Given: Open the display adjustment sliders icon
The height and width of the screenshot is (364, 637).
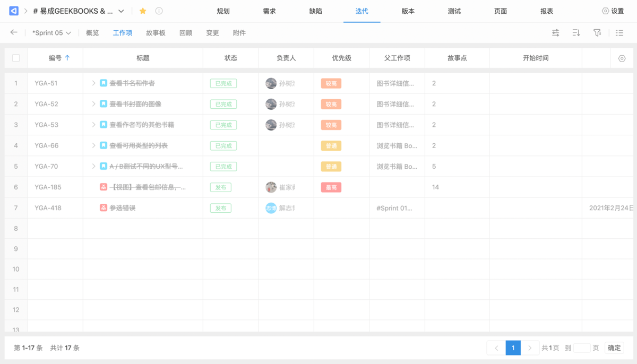Looking at the screenshot, I should [556, 33].
